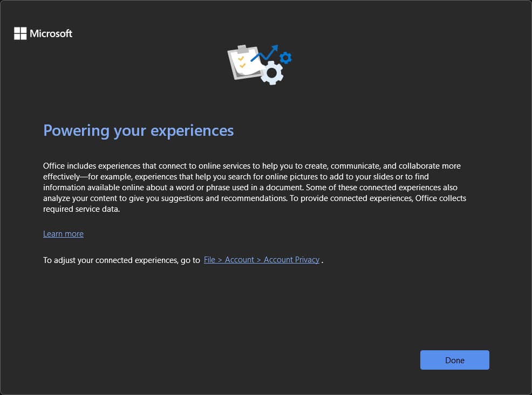
Task: Click the 'Powering your experiences' heading
Action: pyautogui.click(x=138, y=130)
